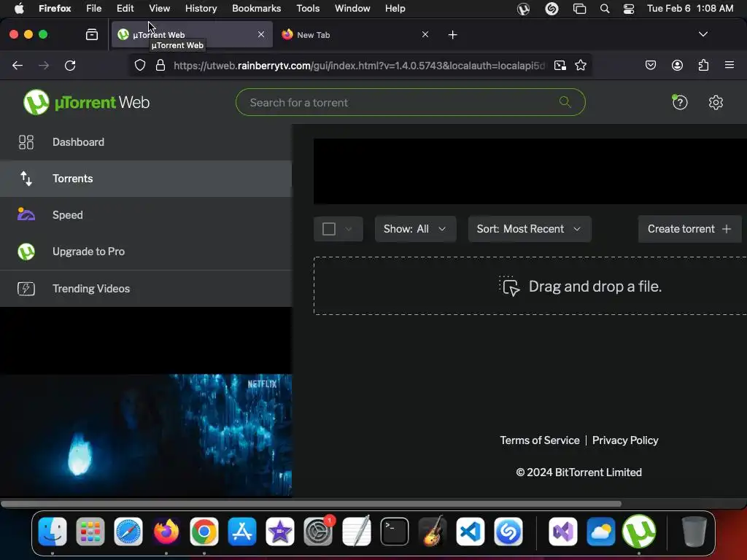Focus the Search for a torrent field
The width and height of the screenshot is (747, 560).
pos(410,102)
